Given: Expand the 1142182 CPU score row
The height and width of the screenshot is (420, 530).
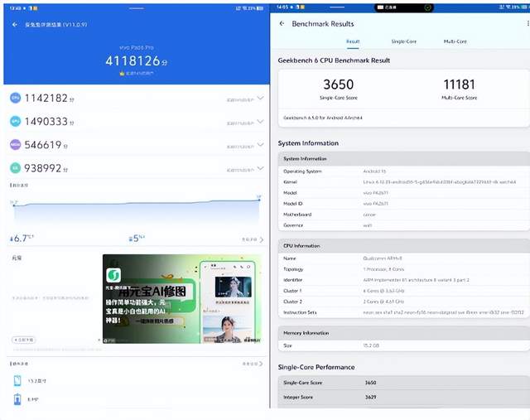Looking at the screenshot, I should pos(260,98).
